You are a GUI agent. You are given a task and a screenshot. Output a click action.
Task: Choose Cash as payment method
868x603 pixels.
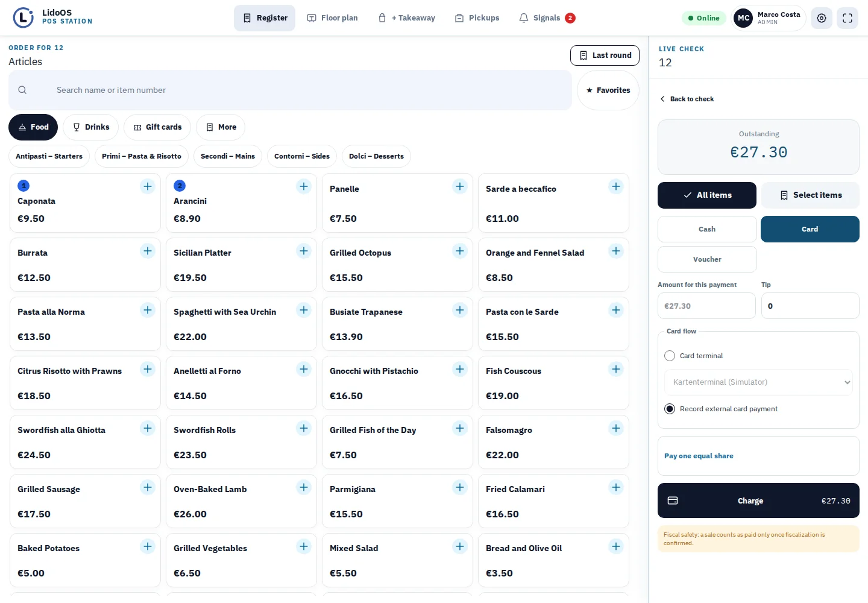pos(707,229)
